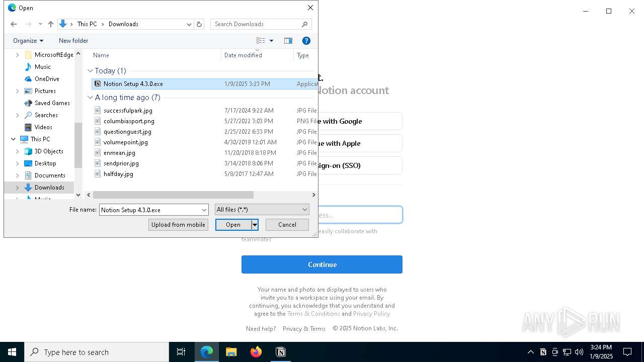644x362 pixels.
Task: Open the dialog Help icon
Action: (306, 41)
